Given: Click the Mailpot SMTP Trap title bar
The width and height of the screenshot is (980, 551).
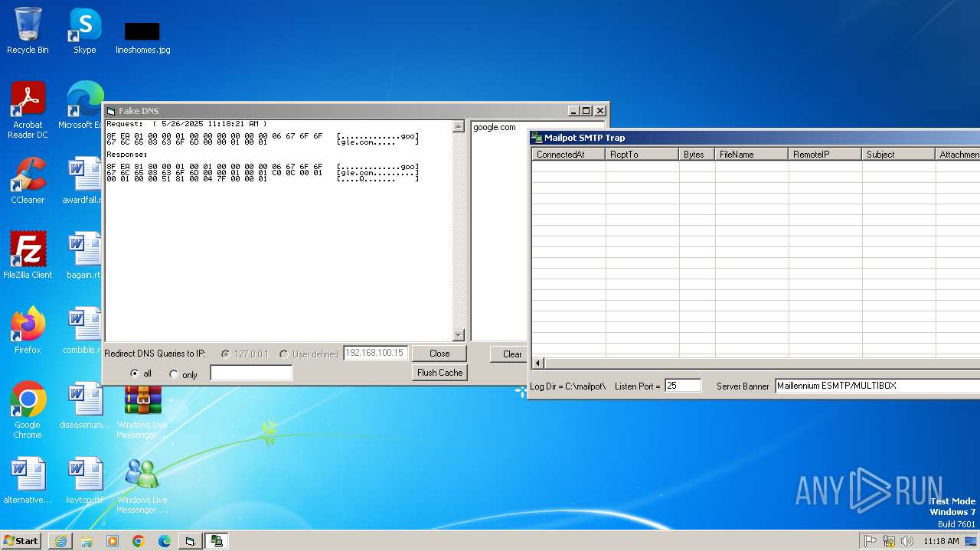Looking at the screenshot, I should (754, 138).
